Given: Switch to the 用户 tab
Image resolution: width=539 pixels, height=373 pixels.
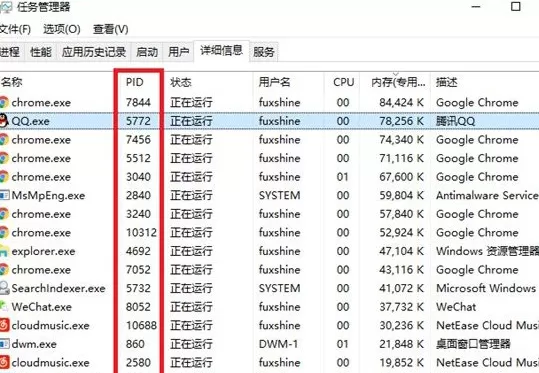Looking at the screenshot, I should click(x=178, y=52).
